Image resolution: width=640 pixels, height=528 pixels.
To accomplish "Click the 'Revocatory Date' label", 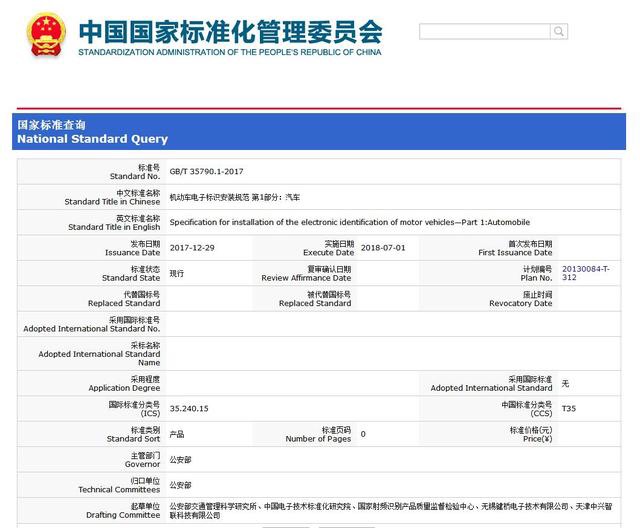I will (x=520, y=303).
